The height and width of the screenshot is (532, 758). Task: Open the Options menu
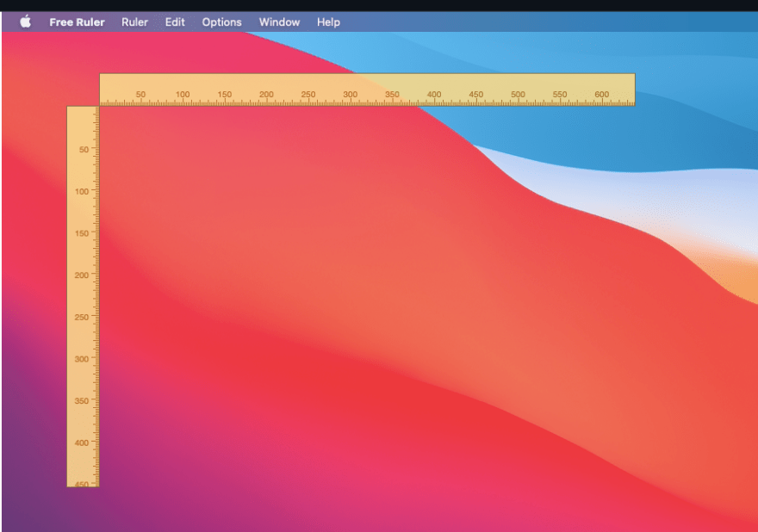point(221,22)
